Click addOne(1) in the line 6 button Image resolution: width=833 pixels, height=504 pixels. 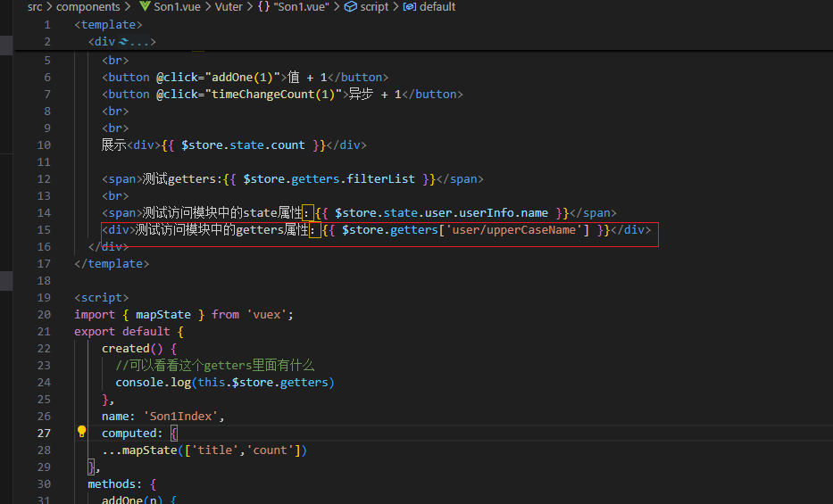242,77
